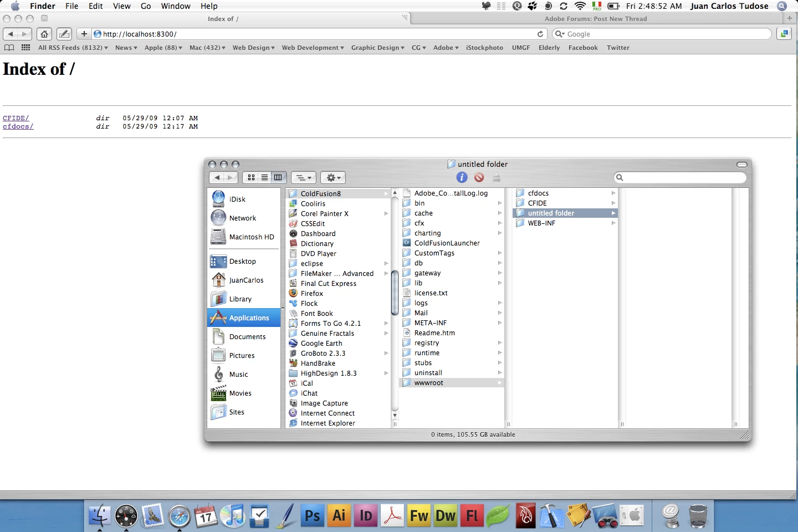This screenshot has height=532, width=798.
Task: Open the View menu
Action: 121,6
